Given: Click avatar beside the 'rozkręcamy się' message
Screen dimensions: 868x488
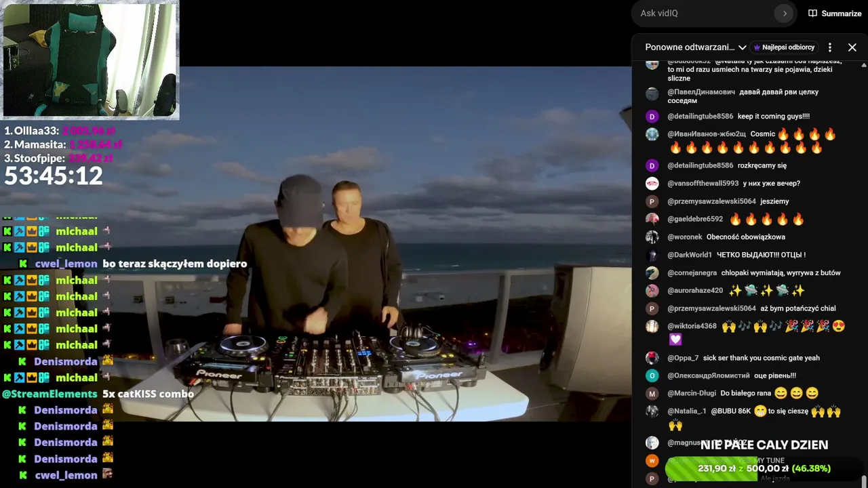Looking at the screenshot, I should click(652, 165).
